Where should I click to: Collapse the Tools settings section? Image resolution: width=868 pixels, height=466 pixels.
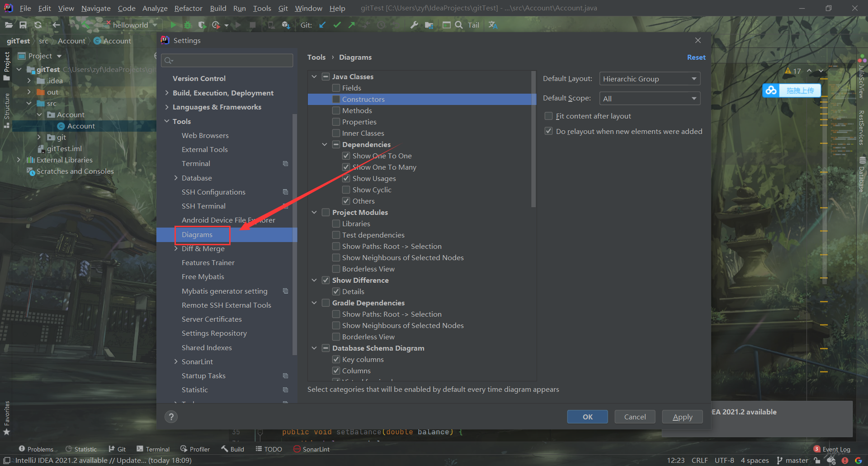point(167,121)
